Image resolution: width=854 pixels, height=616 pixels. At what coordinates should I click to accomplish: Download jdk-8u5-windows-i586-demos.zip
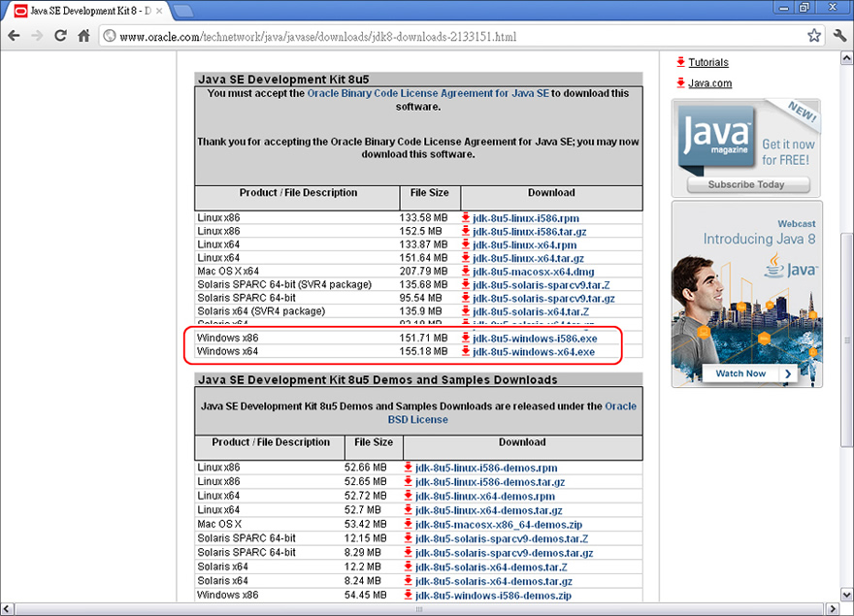494,595
